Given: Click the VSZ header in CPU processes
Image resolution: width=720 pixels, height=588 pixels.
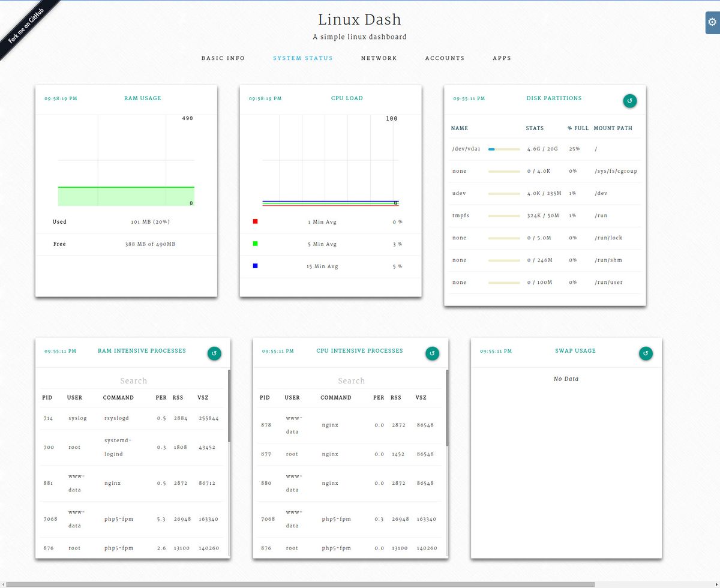Looking at the screenshot, I should pos(421,398).
